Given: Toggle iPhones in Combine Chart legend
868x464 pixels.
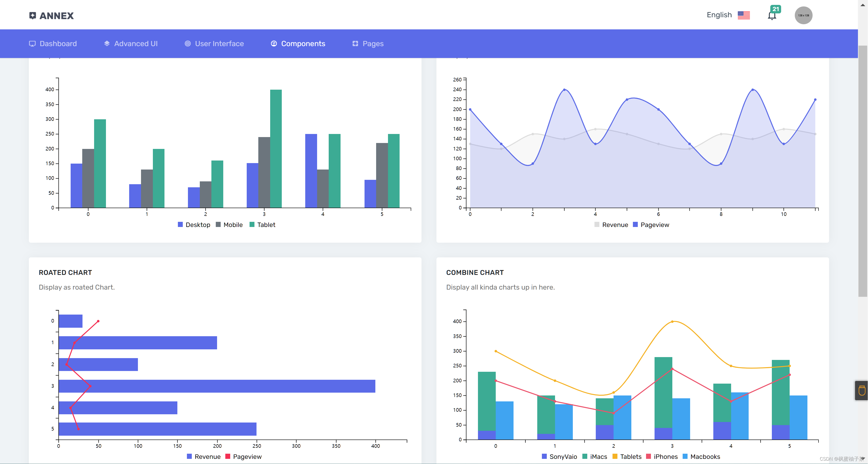Looking at the screenshot, I should click(x=662, y=457).
